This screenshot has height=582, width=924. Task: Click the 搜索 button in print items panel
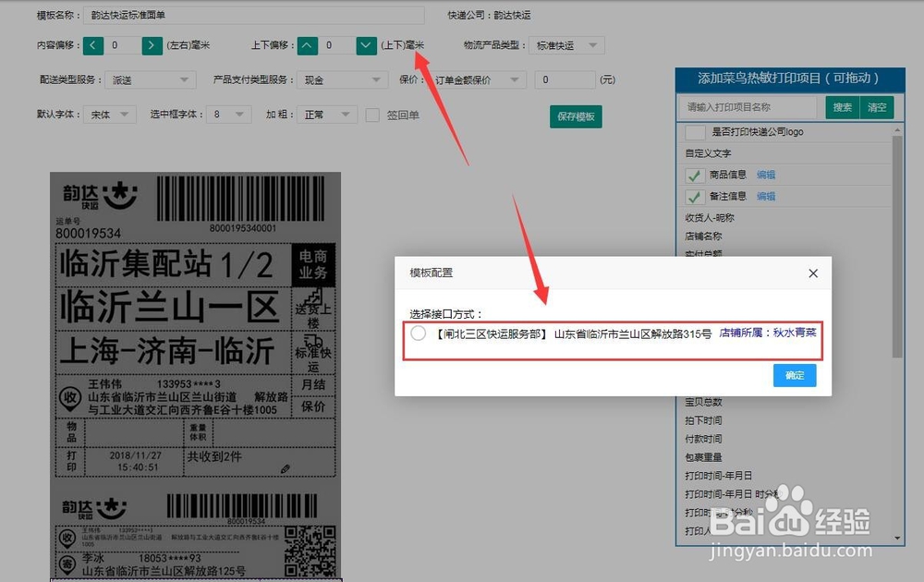842,107
